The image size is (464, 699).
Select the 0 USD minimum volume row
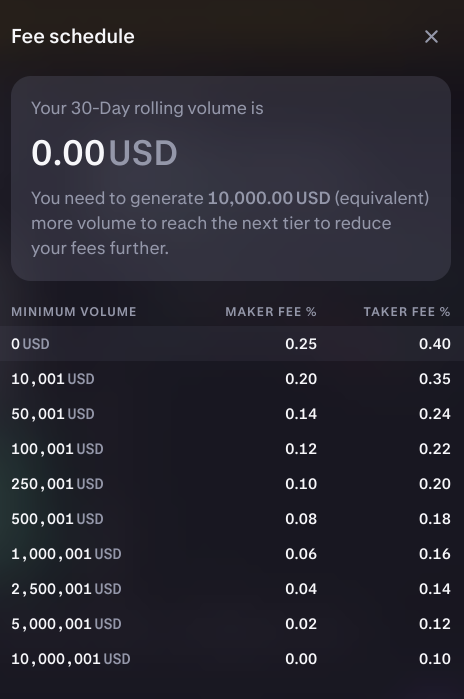[232, 344]
